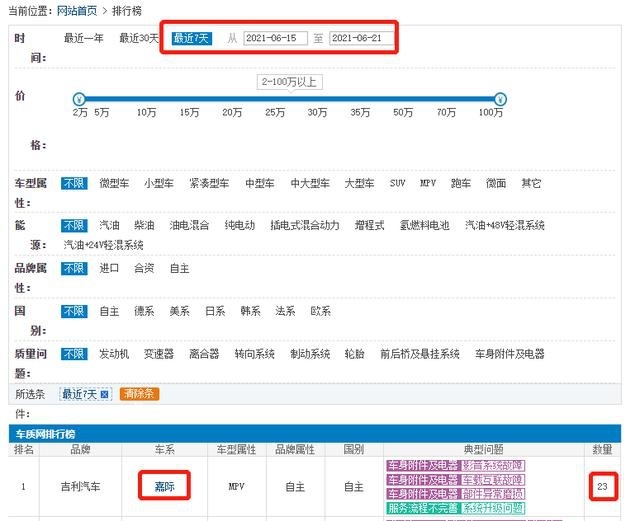Filter quality issue by 变速器
Image resolution: width=640 pixels, height=521 pixels.
click(158, 354)
